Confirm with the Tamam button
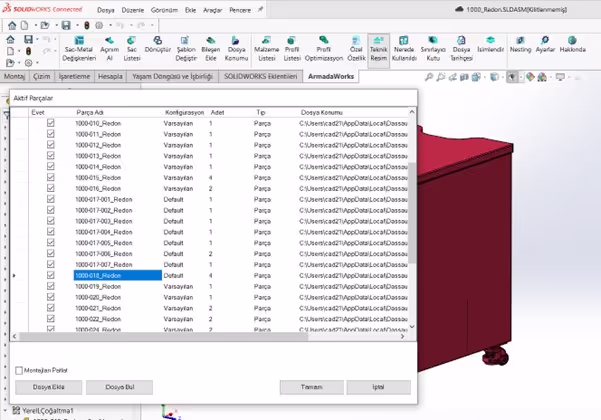Image resolution: width=601 pixels, height=420 pixels. pyautogui.click(x=312, y=387)
